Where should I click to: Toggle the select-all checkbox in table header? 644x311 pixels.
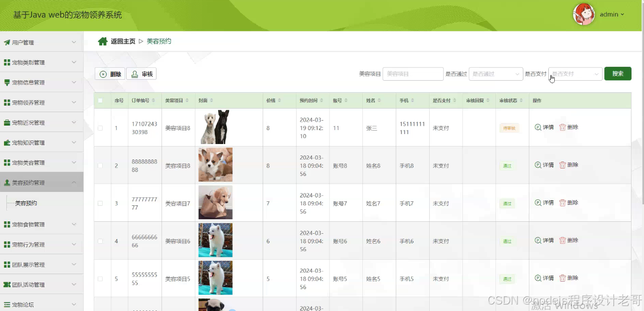click(100, 101)
